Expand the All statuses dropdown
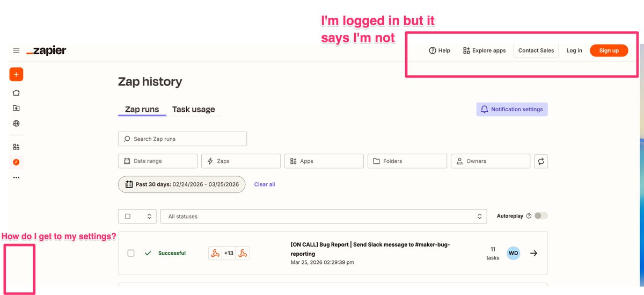Image resolution: width=644 pixels, height=295 pixels. click(x=324, y=217)
